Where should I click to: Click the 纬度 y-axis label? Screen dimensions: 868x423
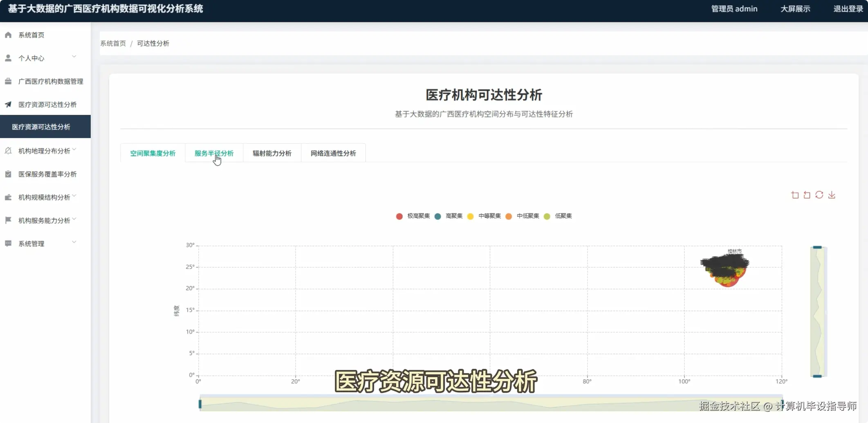[176, 311]
